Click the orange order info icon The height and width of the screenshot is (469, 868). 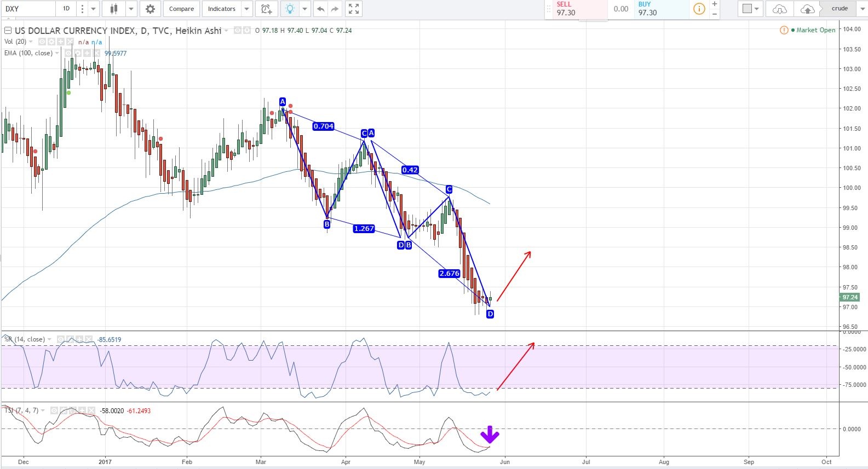coord(699,9)
